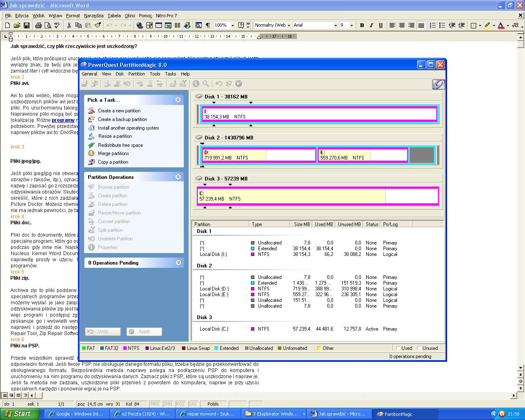The width and height of the screenshot is (525, 420).
Task: Open PartitionMagic Partition menu
Action: [137, 74]
